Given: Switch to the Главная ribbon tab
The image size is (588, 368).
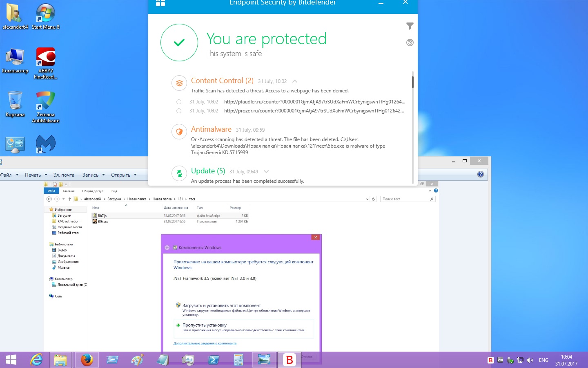Looking at the screenshot, I should (69, 191).
